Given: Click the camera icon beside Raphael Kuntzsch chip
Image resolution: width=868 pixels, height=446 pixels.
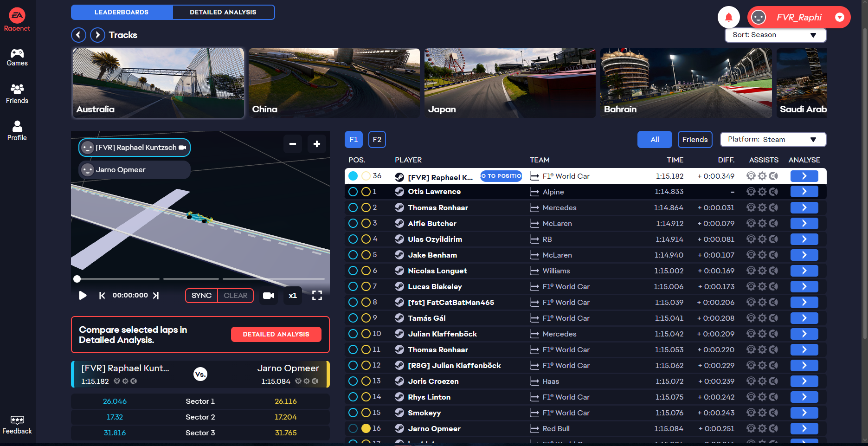Looking at the screenshot, I should pos(182,148).
